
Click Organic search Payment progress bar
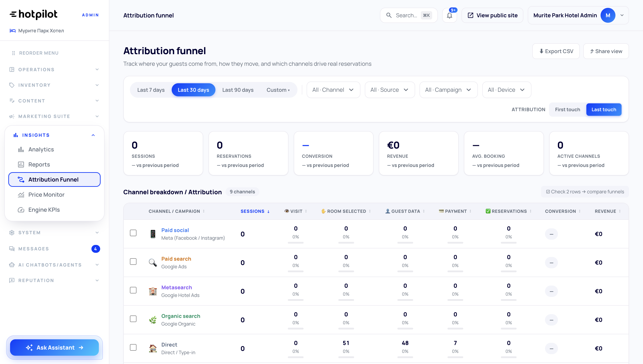point(455,329)
